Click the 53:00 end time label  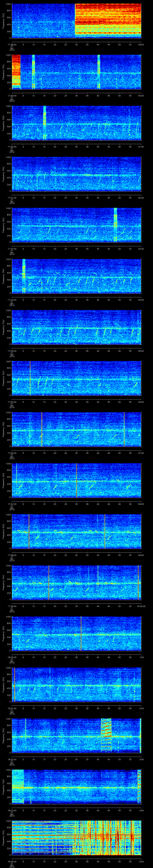141,249
